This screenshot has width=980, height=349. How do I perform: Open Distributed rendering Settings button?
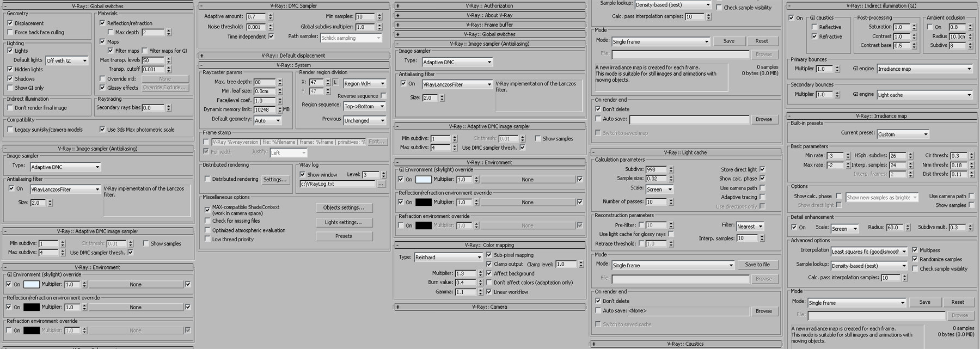click(x=275, y=179)
